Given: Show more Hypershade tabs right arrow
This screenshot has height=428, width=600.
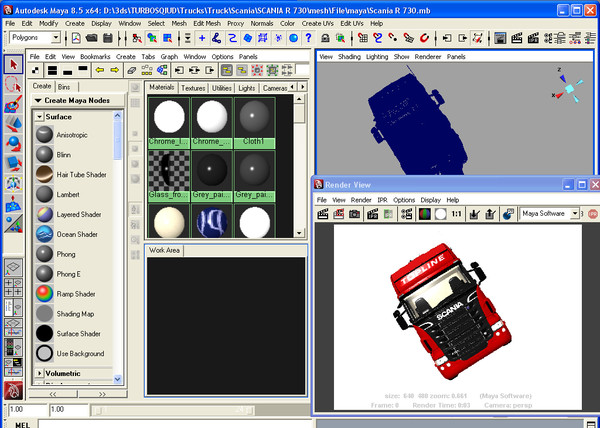Looking at the screenshot, I should click(302, 87).
